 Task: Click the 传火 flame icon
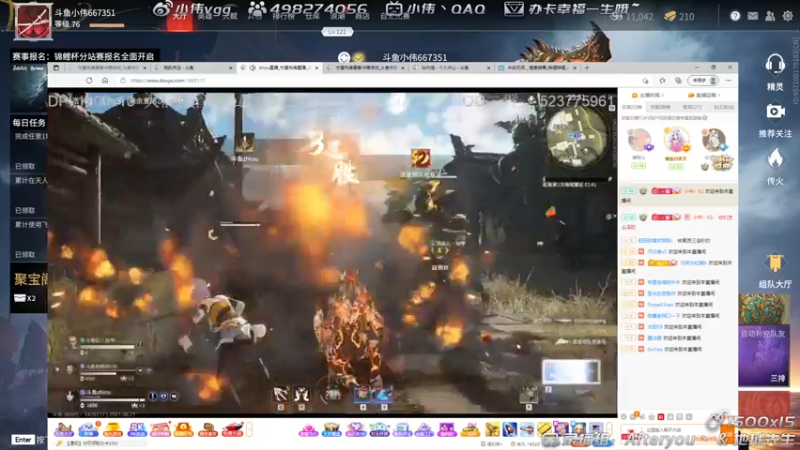[774, 159]
